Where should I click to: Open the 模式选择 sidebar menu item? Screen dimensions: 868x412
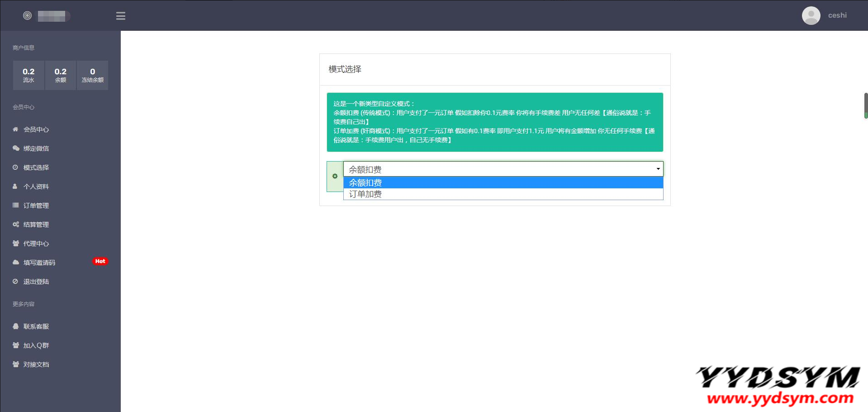tap(36, 168)
